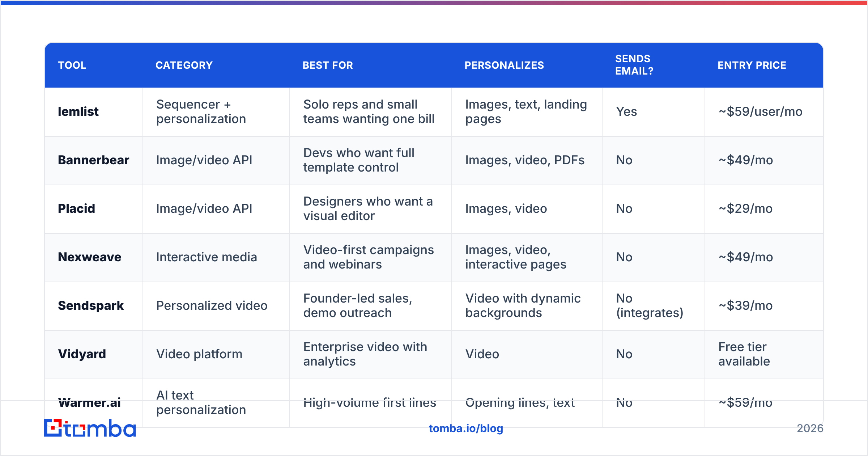Select the Nexweave tool name

click(89, 257)
